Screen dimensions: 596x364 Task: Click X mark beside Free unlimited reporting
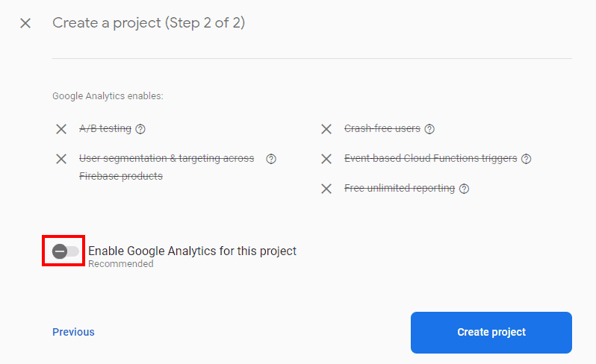click(326, 189)
